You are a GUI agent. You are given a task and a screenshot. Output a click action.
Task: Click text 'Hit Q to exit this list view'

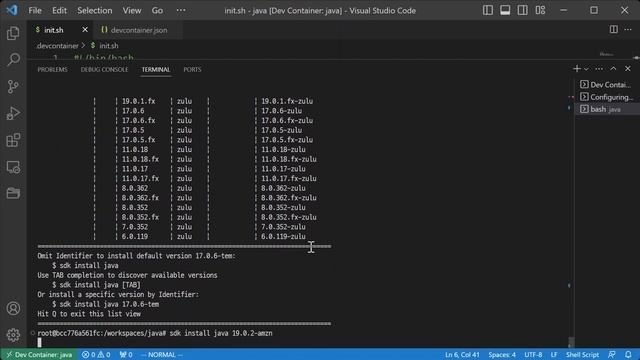click(x=89, y=314)
